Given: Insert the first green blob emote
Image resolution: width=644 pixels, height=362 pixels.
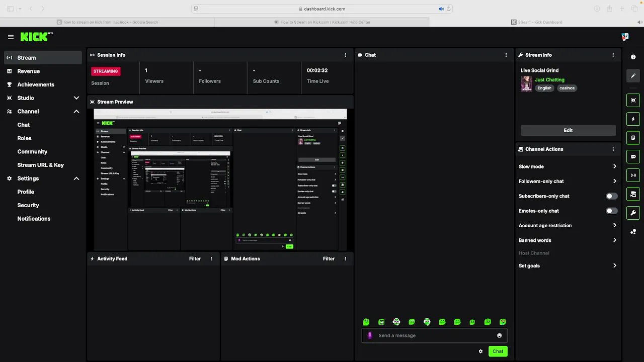Looking at the screenshot, I should 366,322.
